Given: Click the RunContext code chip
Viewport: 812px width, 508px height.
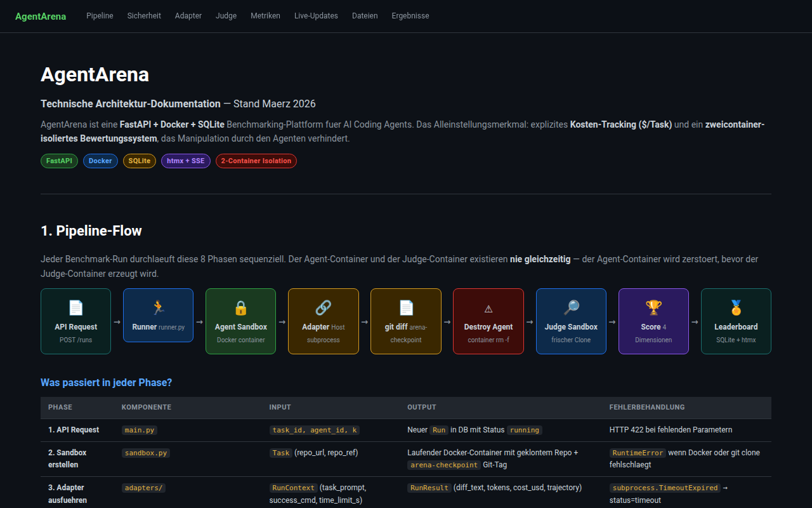Looking at the screenshot, I should 293,488.
